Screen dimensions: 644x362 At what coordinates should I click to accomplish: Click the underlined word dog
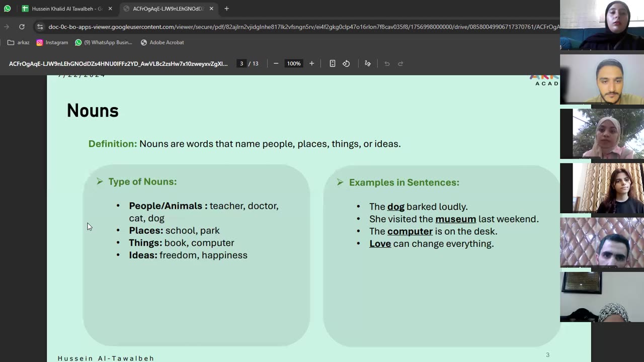click(x=396, y=207)
